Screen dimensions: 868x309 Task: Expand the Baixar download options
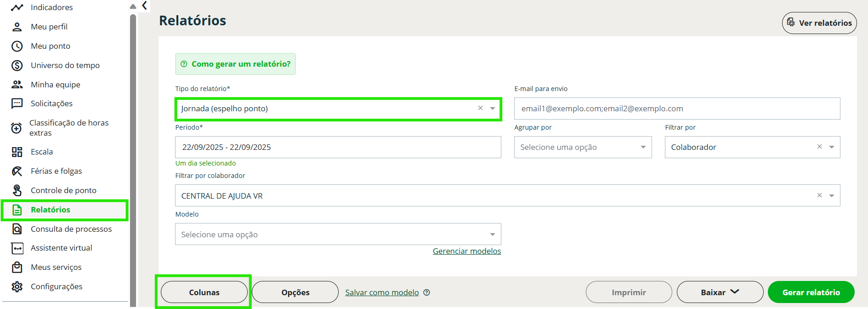coord(720,292)
